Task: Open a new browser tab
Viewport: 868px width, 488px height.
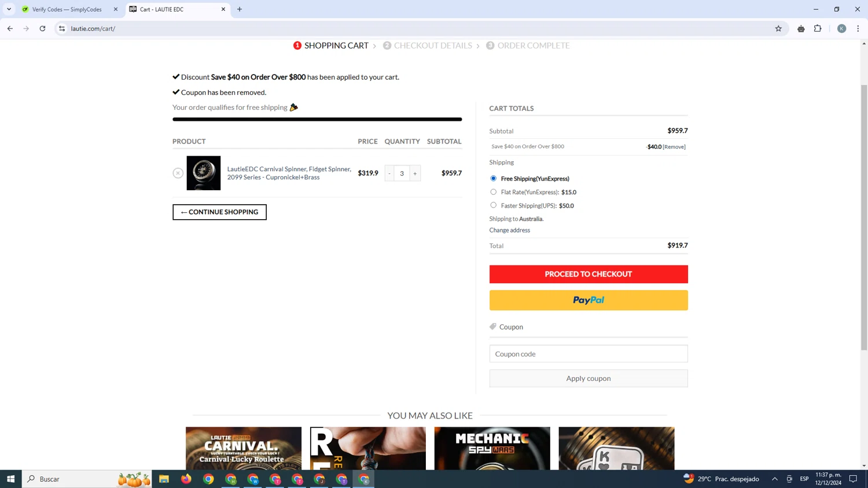Action: tap(240, 9)
